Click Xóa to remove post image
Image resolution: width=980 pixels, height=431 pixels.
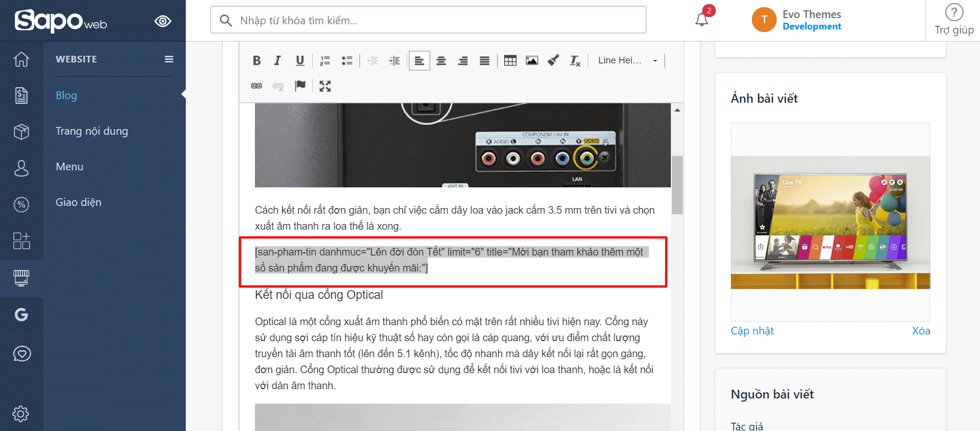point(921,331)
